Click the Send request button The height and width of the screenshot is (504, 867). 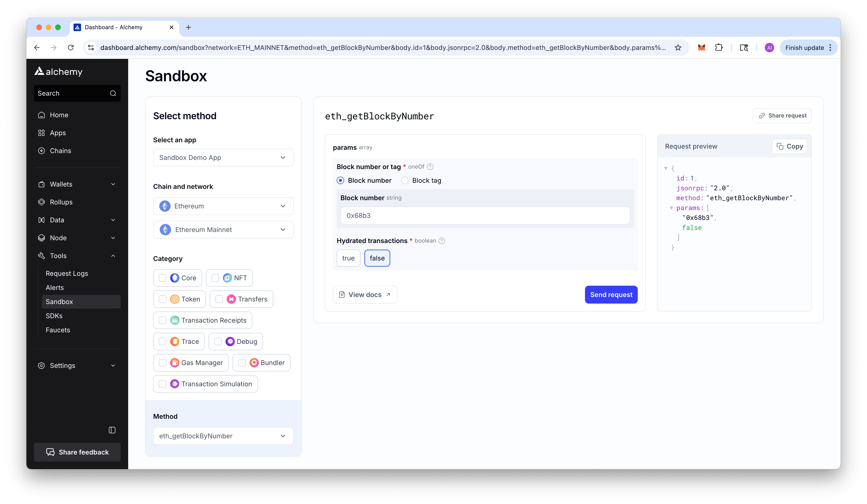611,294
